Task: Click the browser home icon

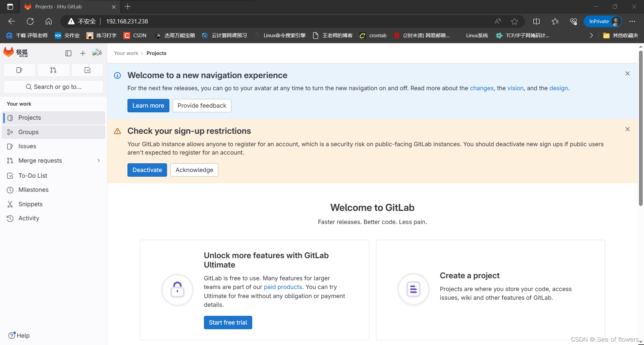Action: [49, 21]
